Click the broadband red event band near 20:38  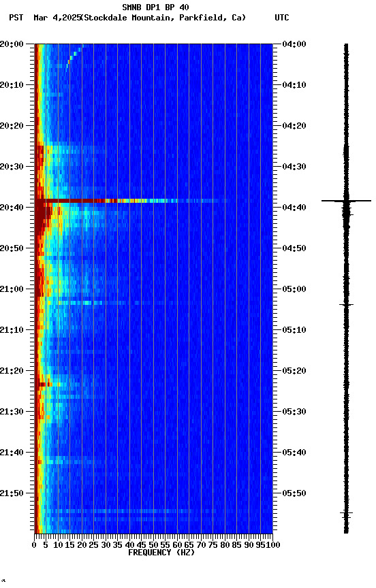[x=131, y=201]
